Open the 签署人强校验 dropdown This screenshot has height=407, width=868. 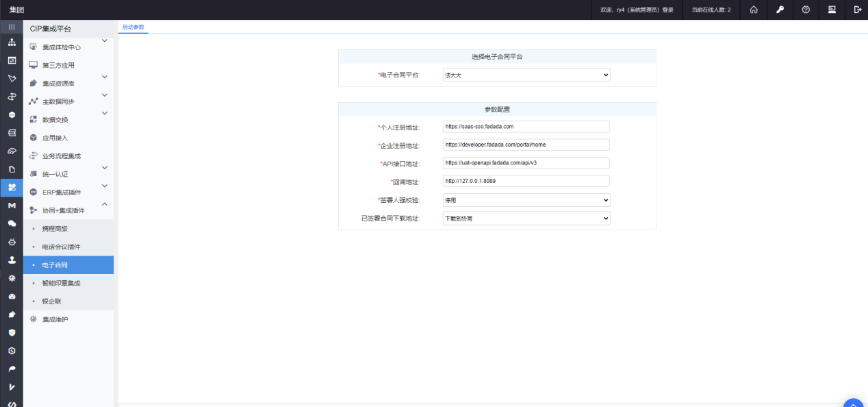[526, 200]
